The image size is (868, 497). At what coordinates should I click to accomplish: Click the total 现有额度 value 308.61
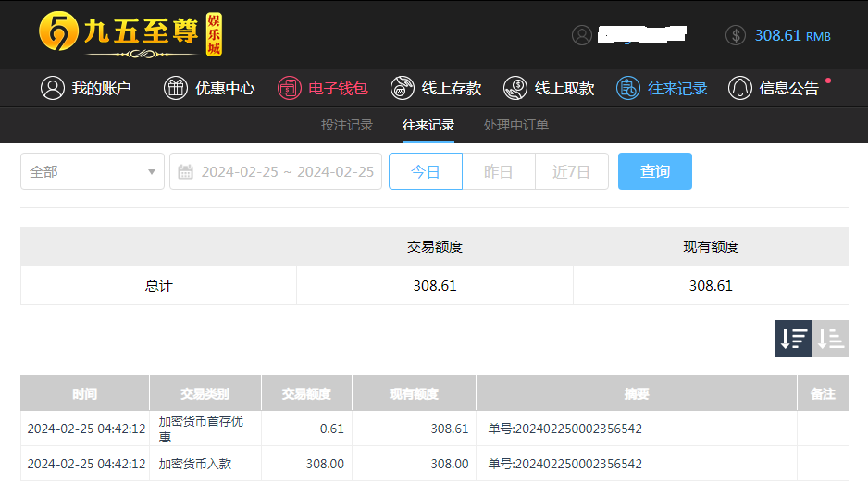[711, 286]
